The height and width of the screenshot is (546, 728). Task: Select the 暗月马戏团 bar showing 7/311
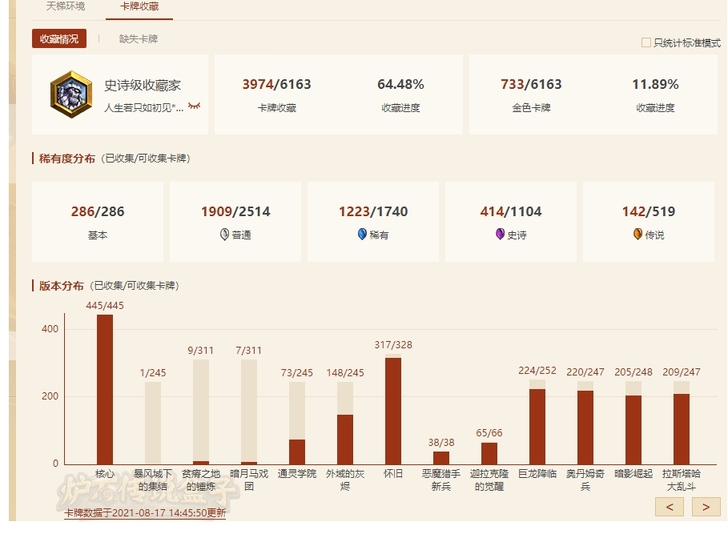click(x=249, y=412)
